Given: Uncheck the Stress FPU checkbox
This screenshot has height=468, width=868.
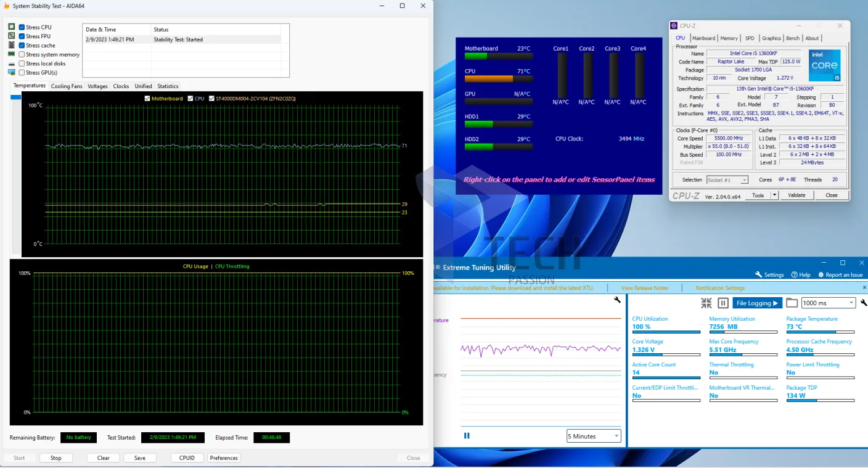Looking at the screenshot, I should tap(22, 36).
